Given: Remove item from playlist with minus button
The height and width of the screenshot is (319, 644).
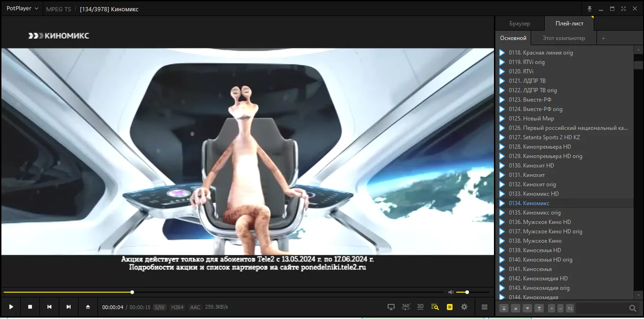Looking at the screenshot, I should click(x=560, y=308).
